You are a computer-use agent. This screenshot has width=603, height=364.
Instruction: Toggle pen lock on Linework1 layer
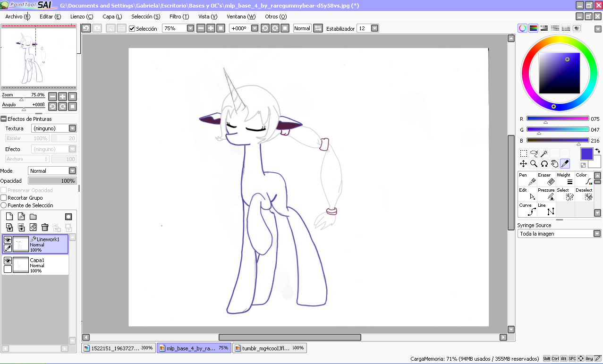(x=8, y=248)
